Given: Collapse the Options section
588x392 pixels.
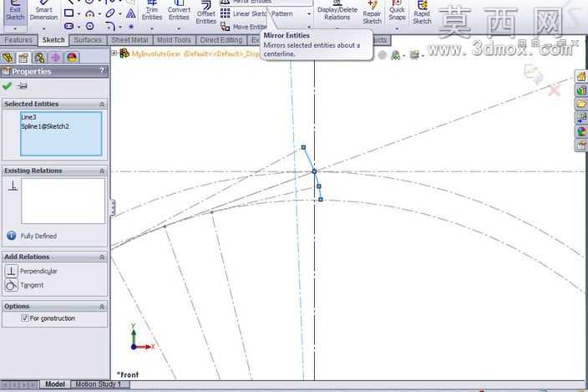Looking at the screenshot, I should click(102, 307).
